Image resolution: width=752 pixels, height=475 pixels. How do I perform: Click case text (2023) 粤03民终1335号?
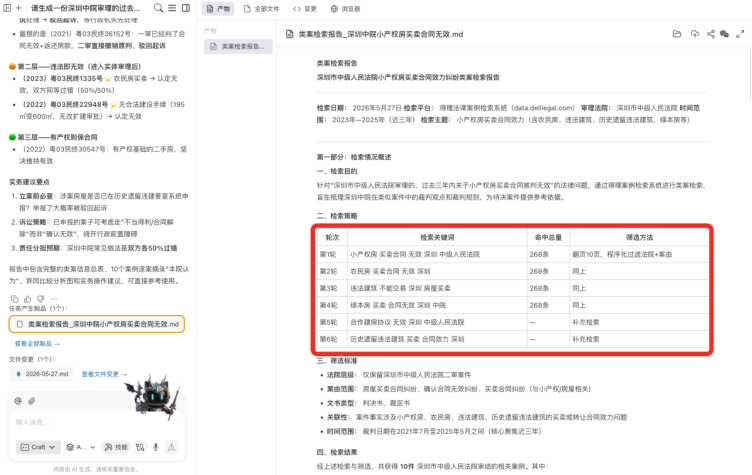coord(61,78)
